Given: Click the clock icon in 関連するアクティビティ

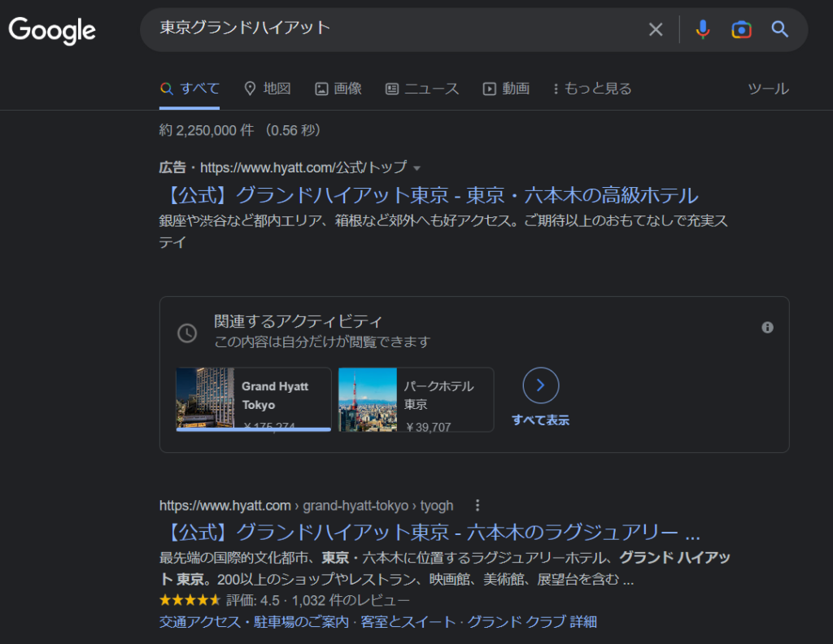Looking at the screenshot, I should (x=187, y=333).
